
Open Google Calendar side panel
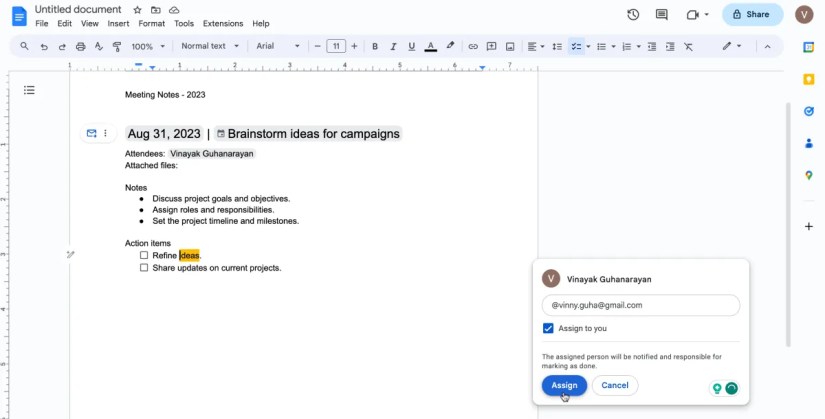[x=808, y=47]
